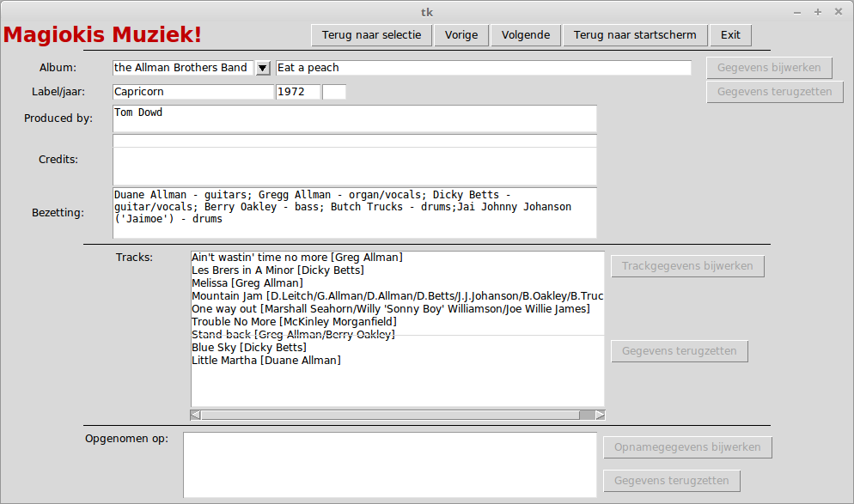This screenshot has height=504, width=854.
Task: Click the Bezetting text area
Action: click(x=355, y=213)
